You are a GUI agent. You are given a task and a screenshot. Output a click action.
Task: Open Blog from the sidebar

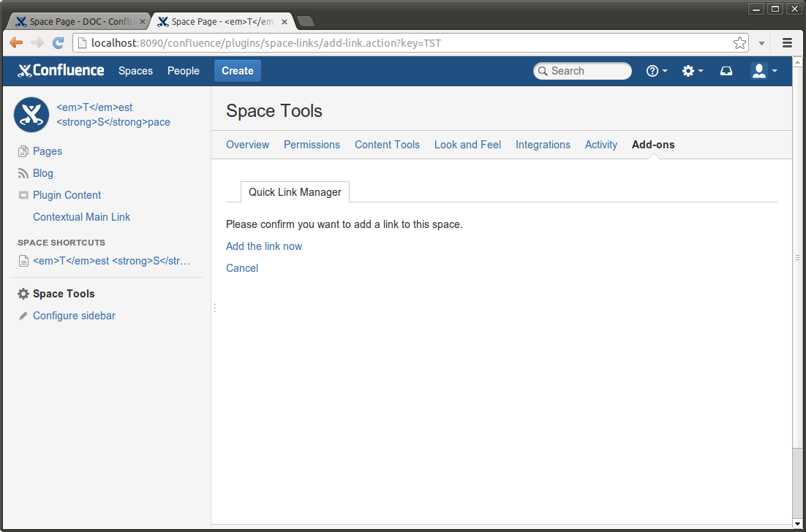pos(43,173)
